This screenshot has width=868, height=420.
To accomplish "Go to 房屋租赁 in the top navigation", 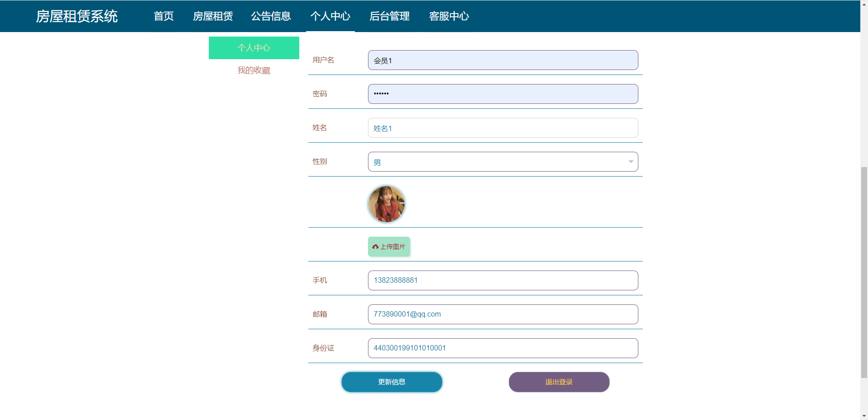I will click(213, 16).
